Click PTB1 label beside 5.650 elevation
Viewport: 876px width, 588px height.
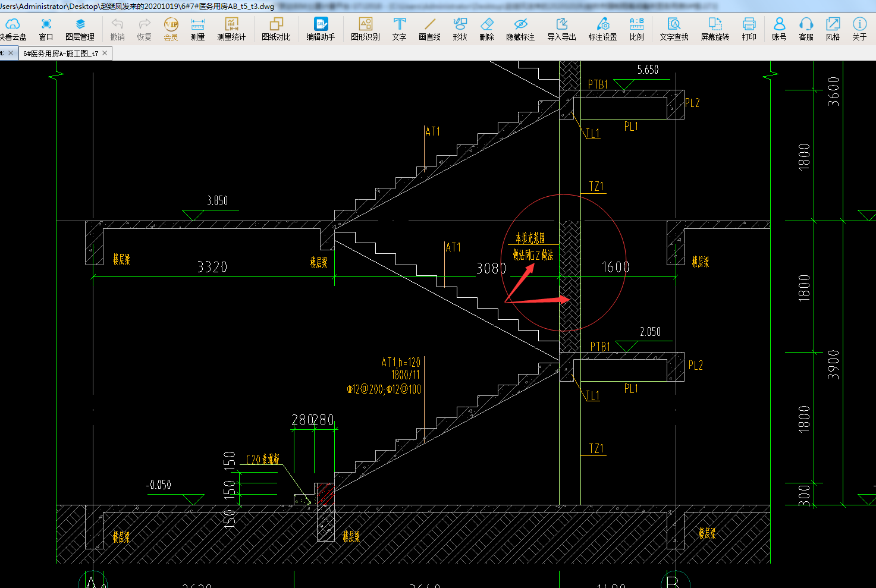[x=598, y=84]
